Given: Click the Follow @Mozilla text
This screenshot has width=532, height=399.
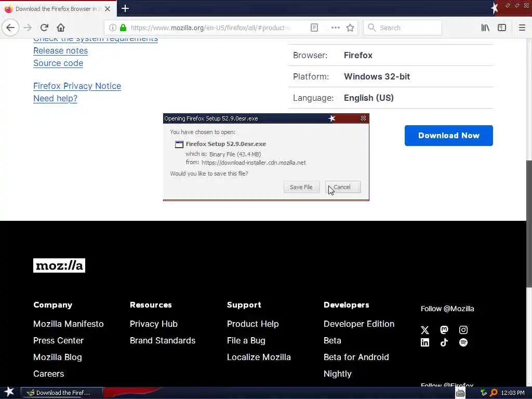Looking at the screenshot, I should click(447, 309).
